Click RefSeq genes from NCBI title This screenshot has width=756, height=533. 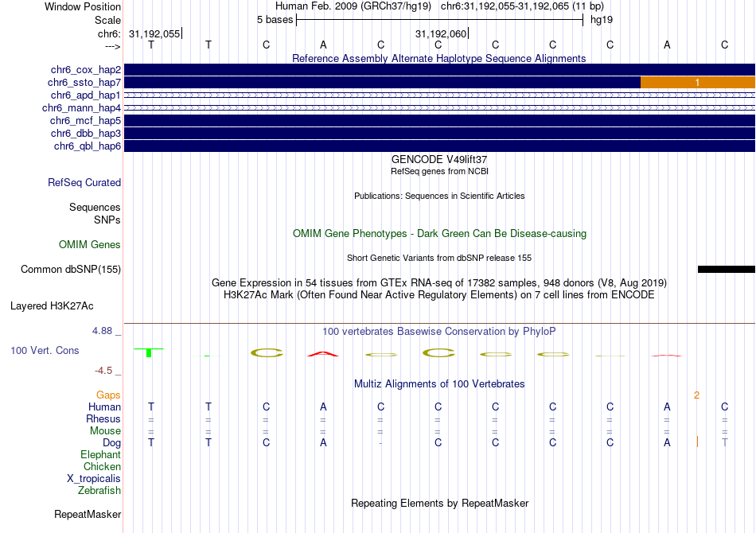(440, 171)
